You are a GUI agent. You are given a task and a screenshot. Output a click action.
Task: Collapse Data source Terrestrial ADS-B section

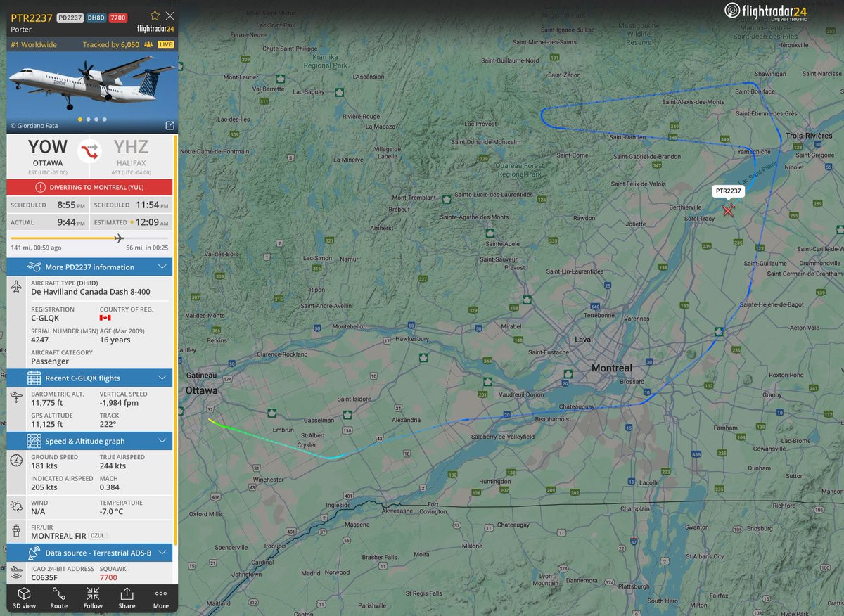(89, 553)
